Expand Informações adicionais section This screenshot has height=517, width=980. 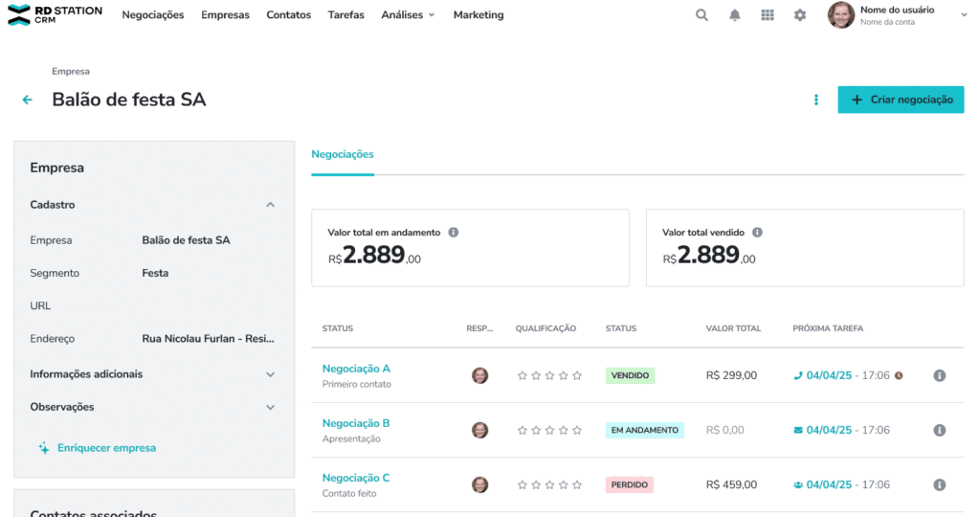[270, 374]
